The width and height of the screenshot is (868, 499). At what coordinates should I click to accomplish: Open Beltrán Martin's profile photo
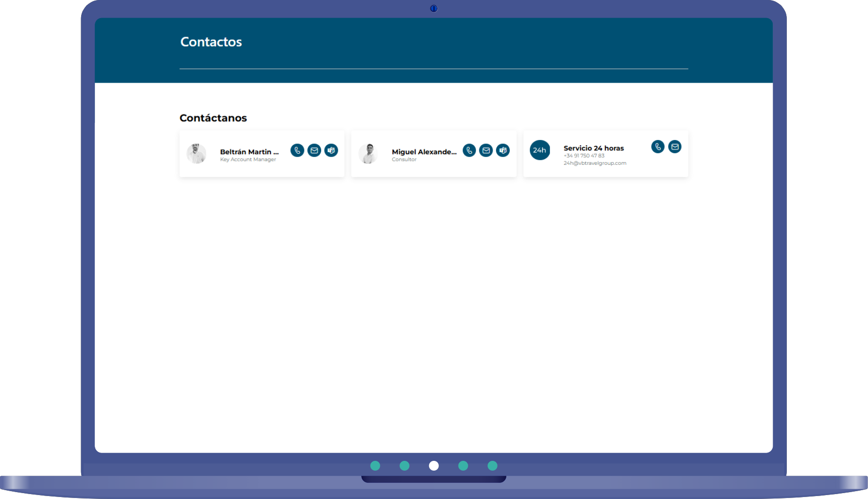tap(196, 154)
